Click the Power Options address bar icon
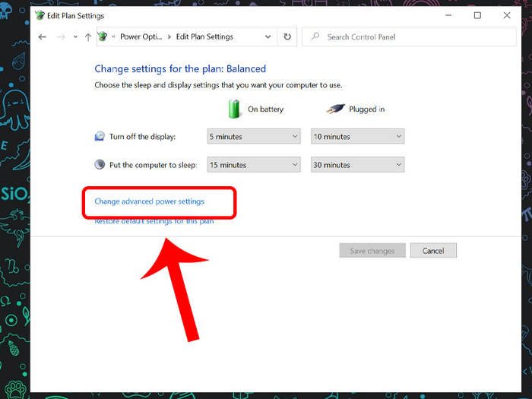This screenshot has width=532, height=399. click(x=103, y=36)
